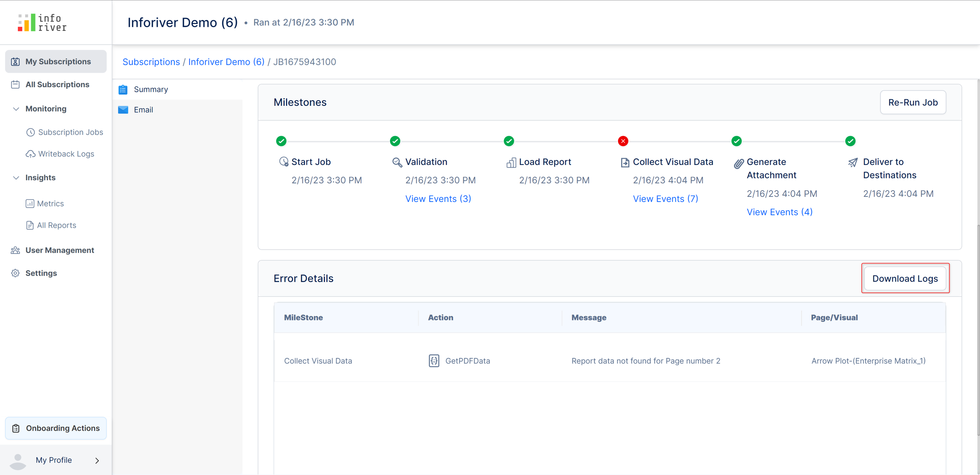Screen dimensions: 980x475
Task: Go to Subscriptions breadcrumb link
Action: click(x=151, y=62)
